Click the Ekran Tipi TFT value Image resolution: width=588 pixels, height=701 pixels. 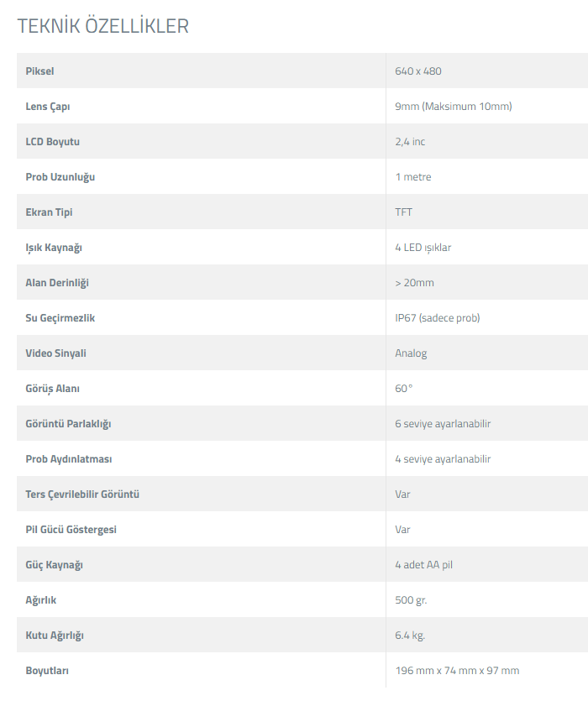coord(403,212)
